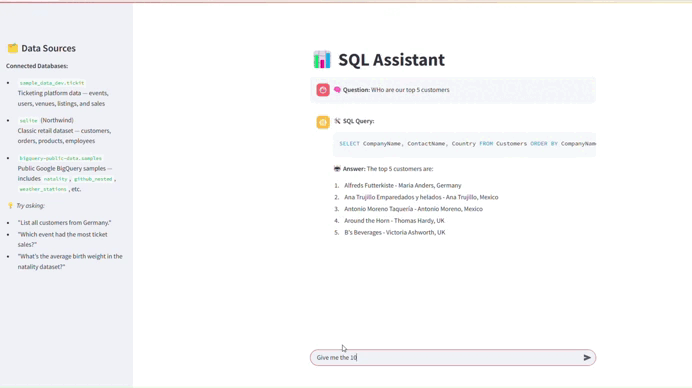This screenshot has width=692, height=388.
Task: Click the Ana Trujillo Emparedados answer row
Action: [x=421, y=197]
